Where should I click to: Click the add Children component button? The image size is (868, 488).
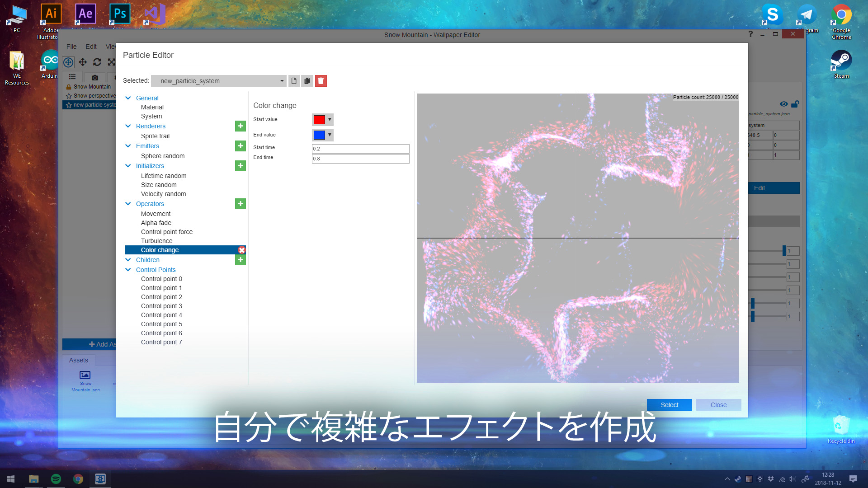pos(240,260)
